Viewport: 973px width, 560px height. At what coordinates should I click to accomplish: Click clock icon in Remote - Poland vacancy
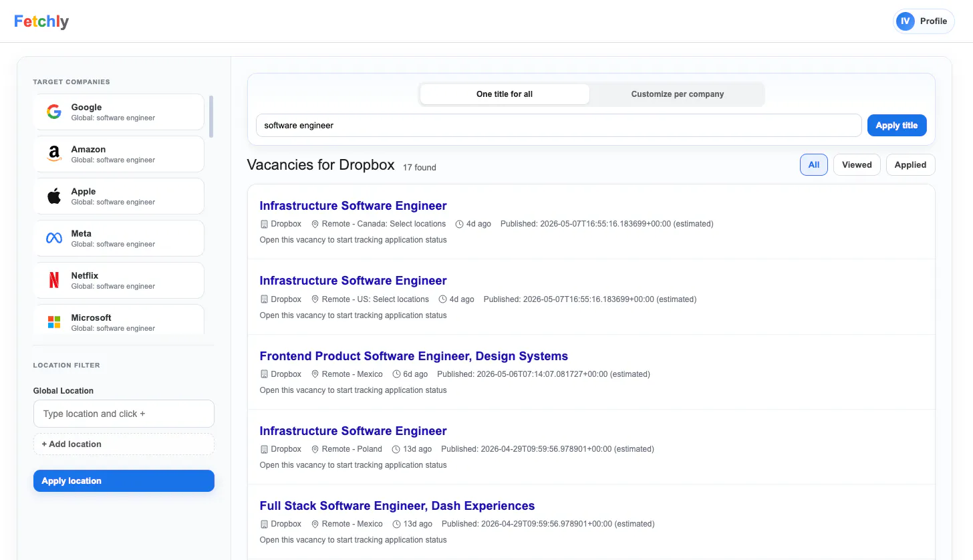point(396,449)
